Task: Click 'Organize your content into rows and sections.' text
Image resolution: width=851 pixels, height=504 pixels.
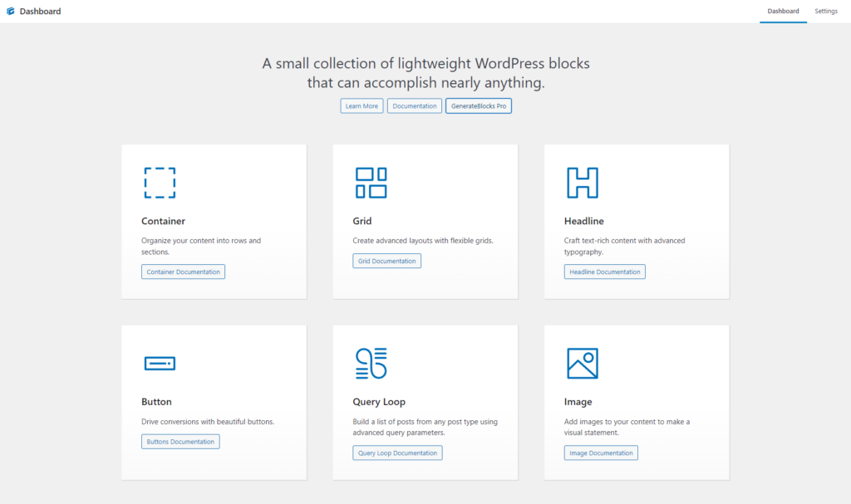Action: (201, 247)
